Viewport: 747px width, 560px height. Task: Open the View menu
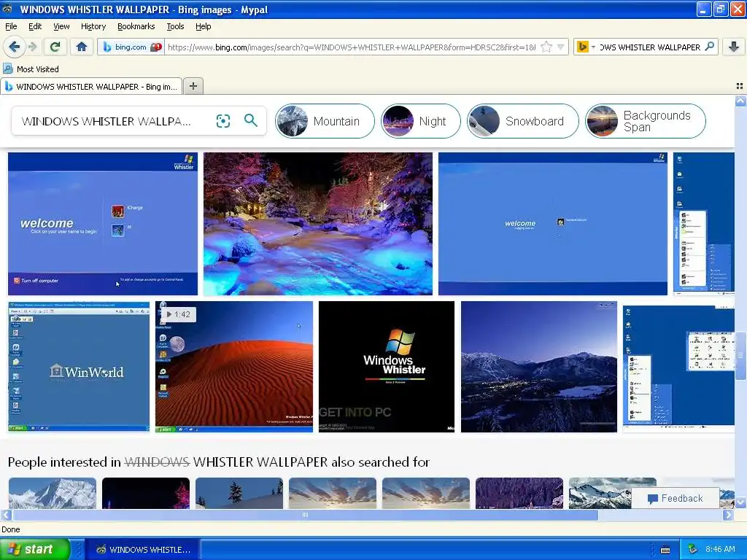point(61,26)
